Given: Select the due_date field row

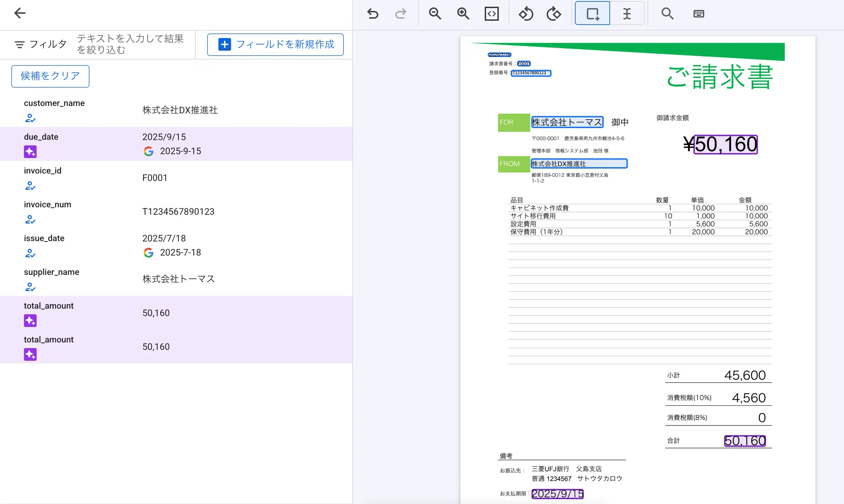Looking at the screenshot, I should coord(176,144).
